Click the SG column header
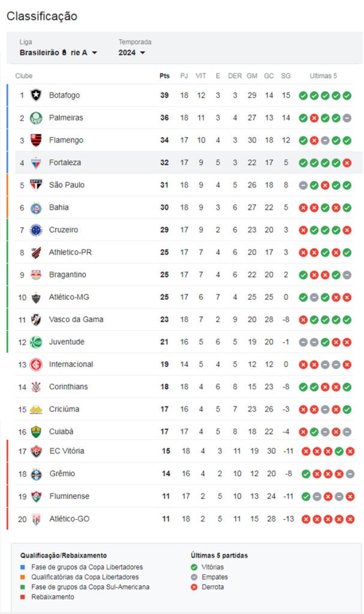 click(x=285, y=76)
